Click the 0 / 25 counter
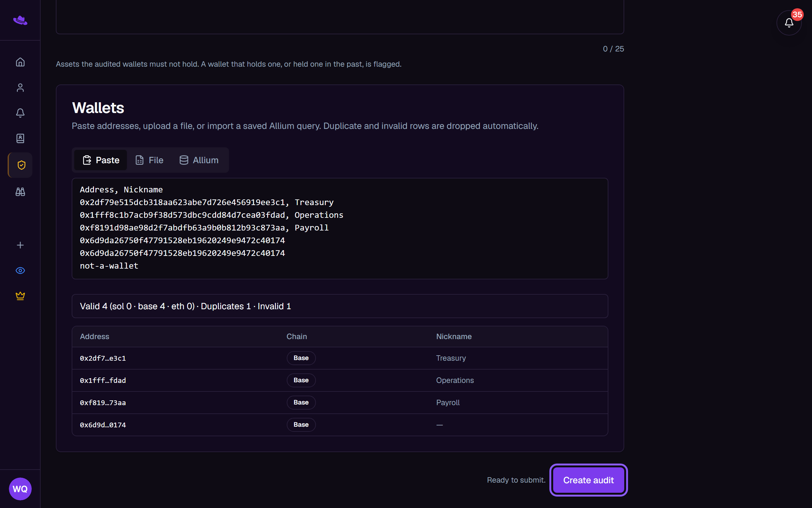The image size is (812, 508). pyautogui.click(x=613, y=49)
